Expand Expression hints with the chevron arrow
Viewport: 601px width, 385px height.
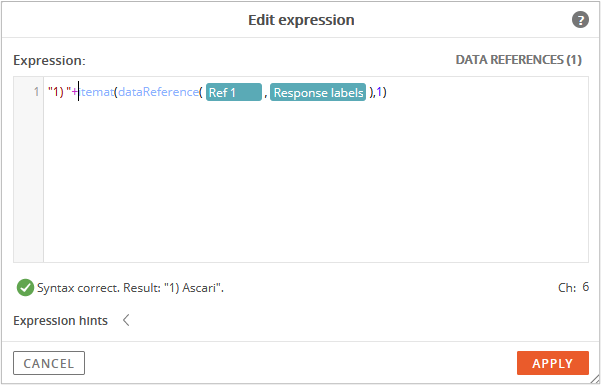click(126, 320)
